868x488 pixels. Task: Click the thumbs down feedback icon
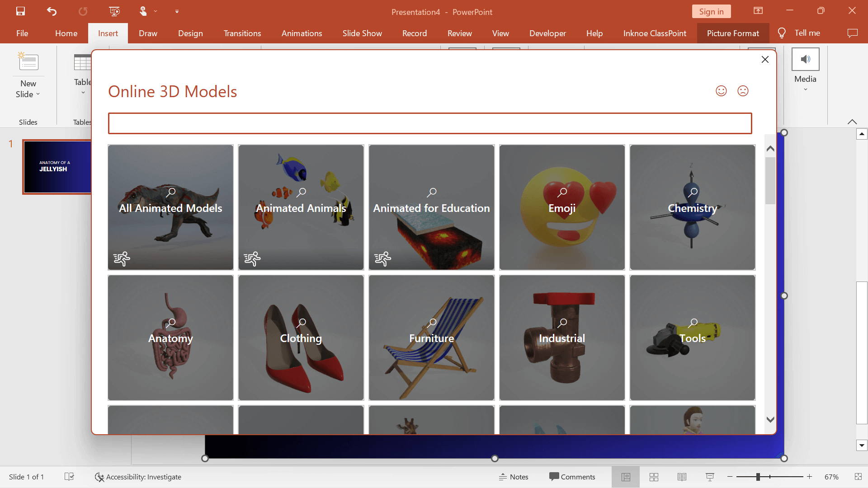click(x=743, y=90)
